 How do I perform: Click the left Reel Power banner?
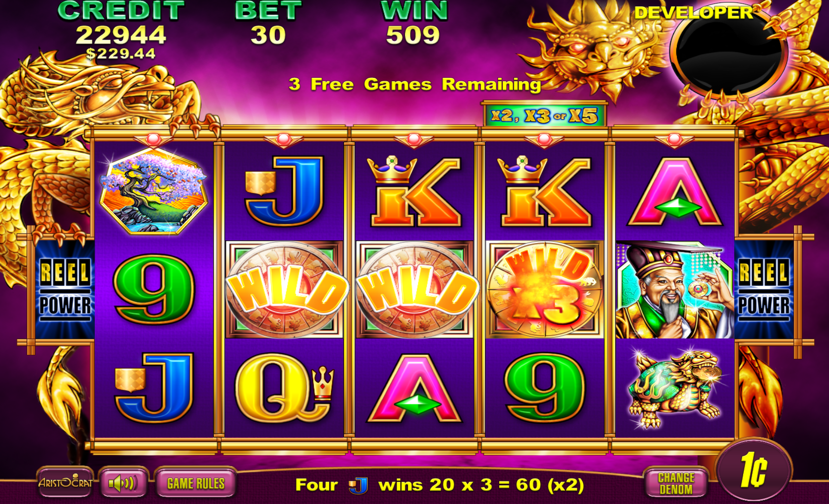pyautogui.click(x=65, y=289)
